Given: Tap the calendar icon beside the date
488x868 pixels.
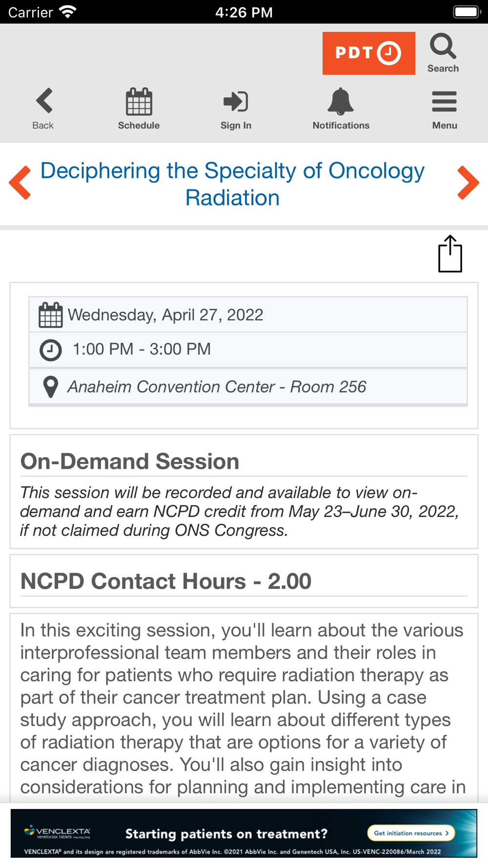Looking at the screenshot, I should point(51,315).
